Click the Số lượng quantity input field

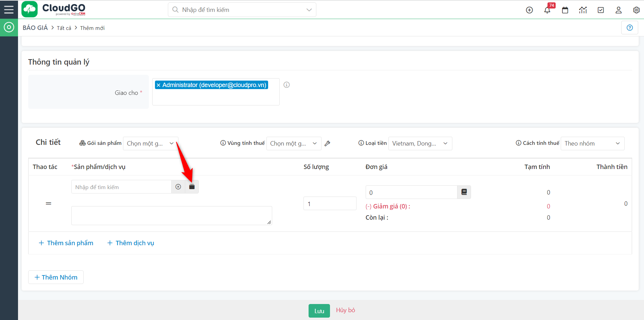point(329,203)
